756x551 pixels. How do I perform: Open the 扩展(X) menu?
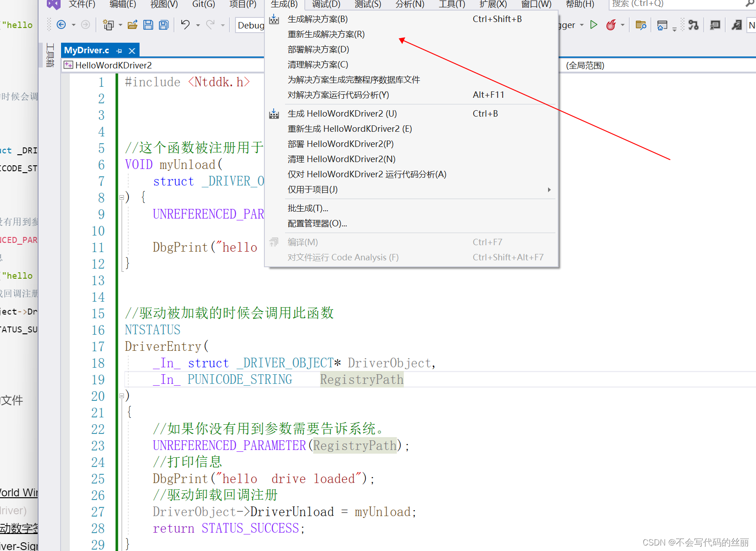click(493, 4)
